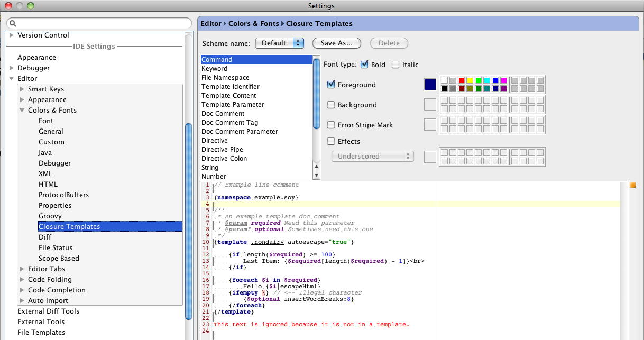Open File Status color settings
The width and height of the screenshot is (644, 340).
coord(56,248)
